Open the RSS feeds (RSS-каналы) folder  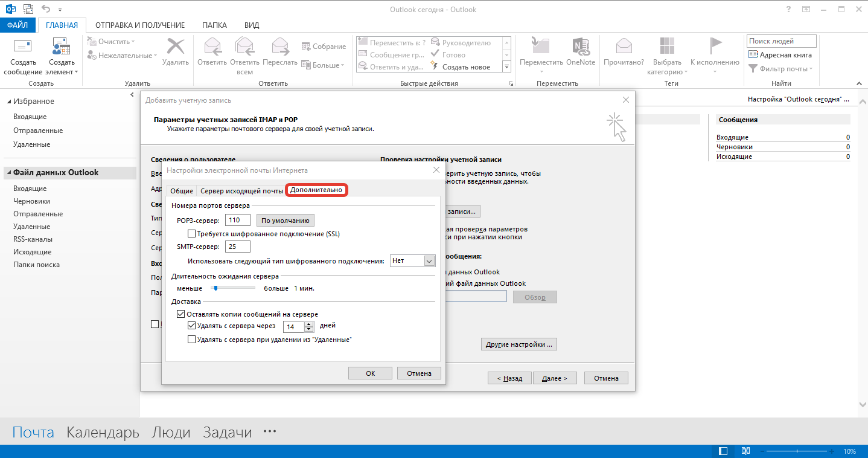click(x=33, y=239)
